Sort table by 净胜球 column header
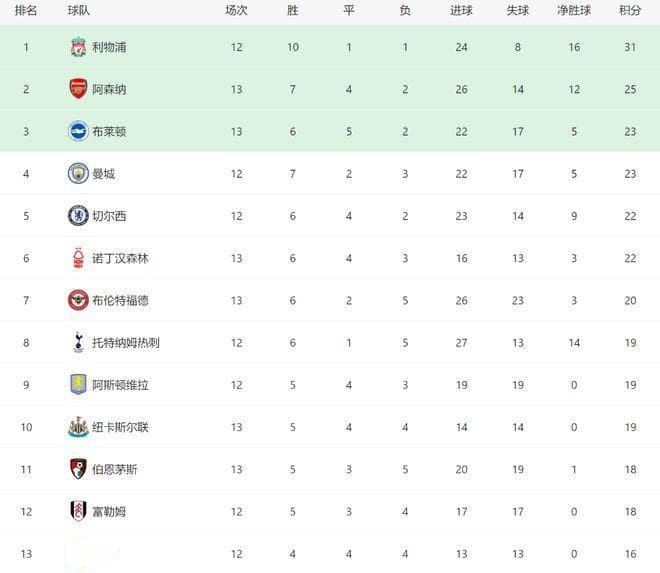This screenshot has height=573, width=660. click(x=574, y=11)
